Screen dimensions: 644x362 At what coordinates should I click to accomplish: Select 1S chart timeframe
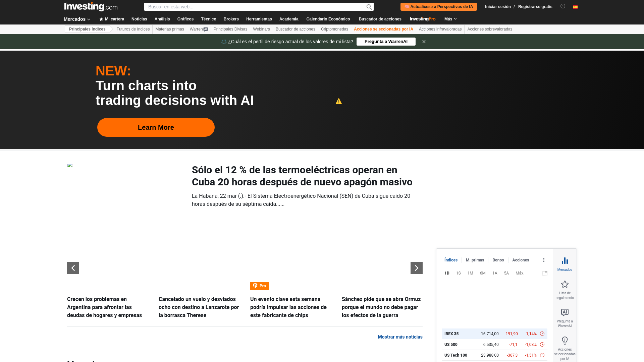click(459, 273)
